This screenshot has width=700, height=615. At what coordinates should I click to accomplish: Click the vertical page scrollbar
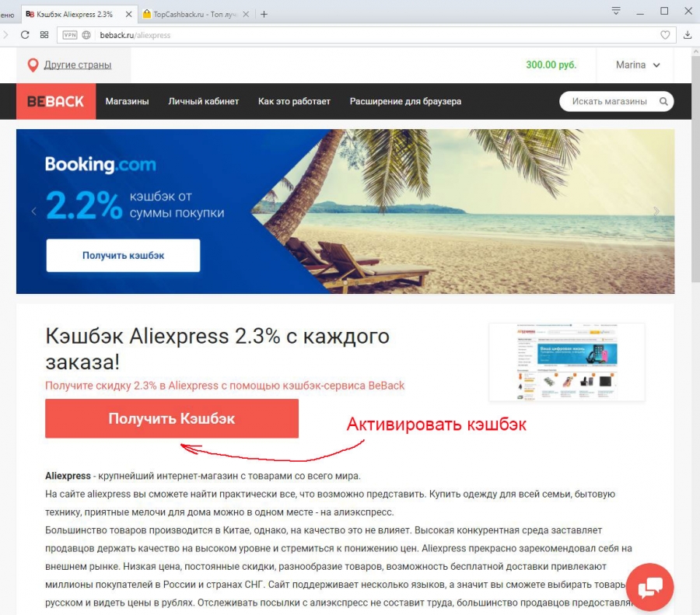tap(695, 169)
